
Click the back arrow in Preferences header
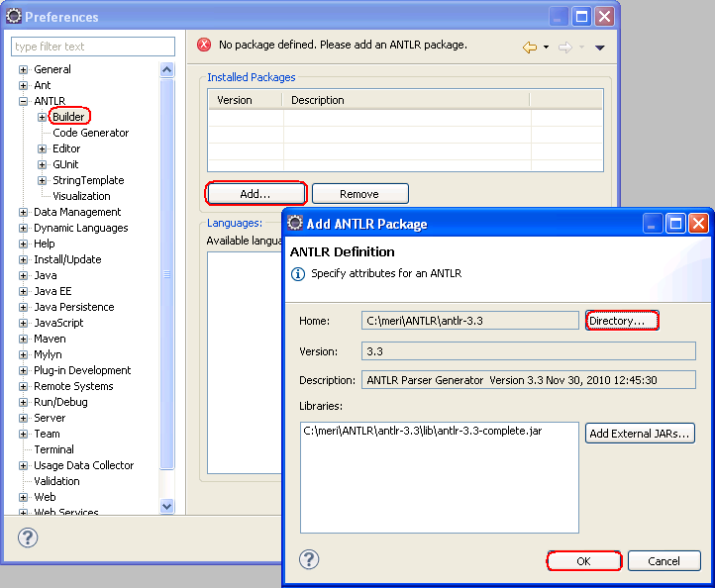point(530,47)
